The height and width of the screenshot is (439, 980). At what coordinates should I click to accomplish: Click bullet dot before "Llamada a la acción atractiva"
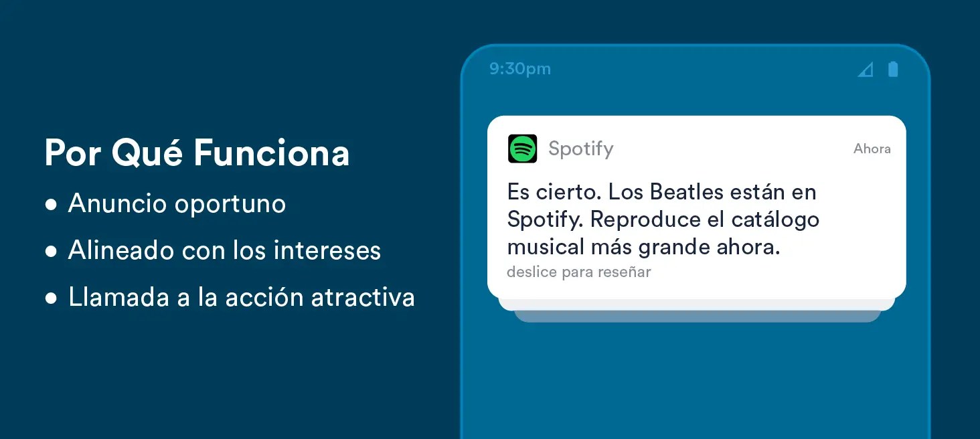51,298
